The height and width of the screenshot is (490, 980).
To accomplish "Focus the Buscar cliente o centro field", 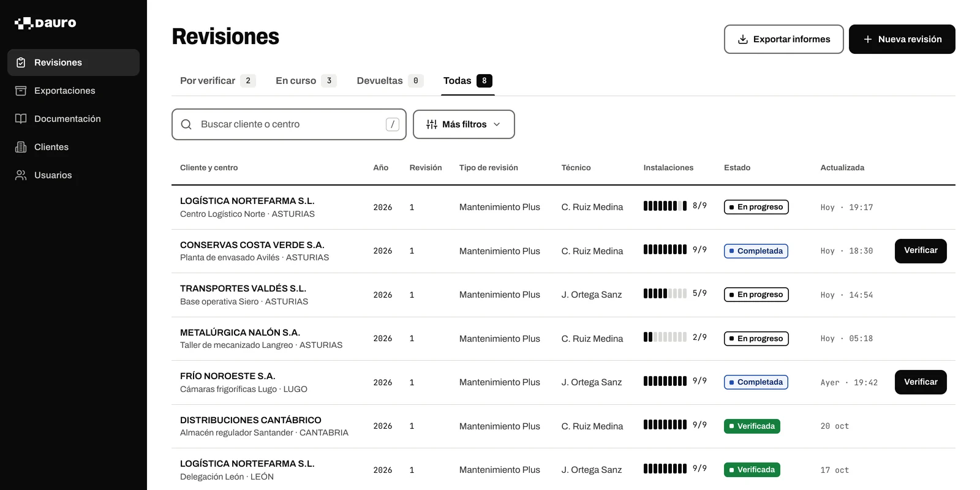I will coord(289,124).
